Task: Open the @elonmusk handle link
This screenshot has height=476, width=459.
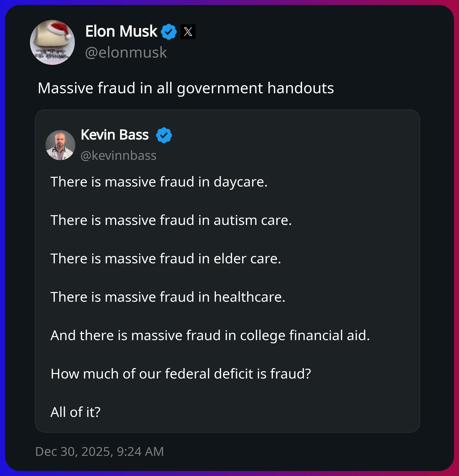Action: (126, 53)
